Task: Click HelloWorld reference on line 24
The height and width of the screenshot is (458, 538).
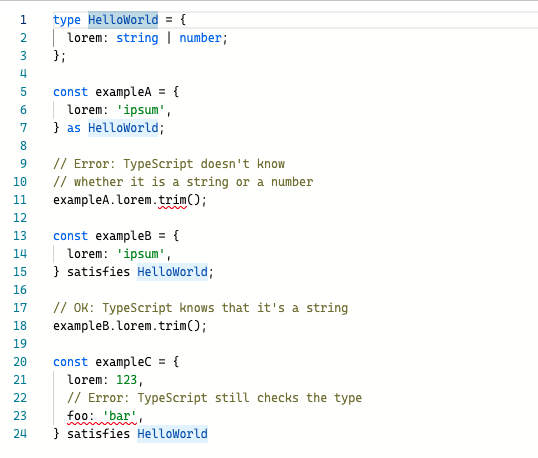Action: 172,434
